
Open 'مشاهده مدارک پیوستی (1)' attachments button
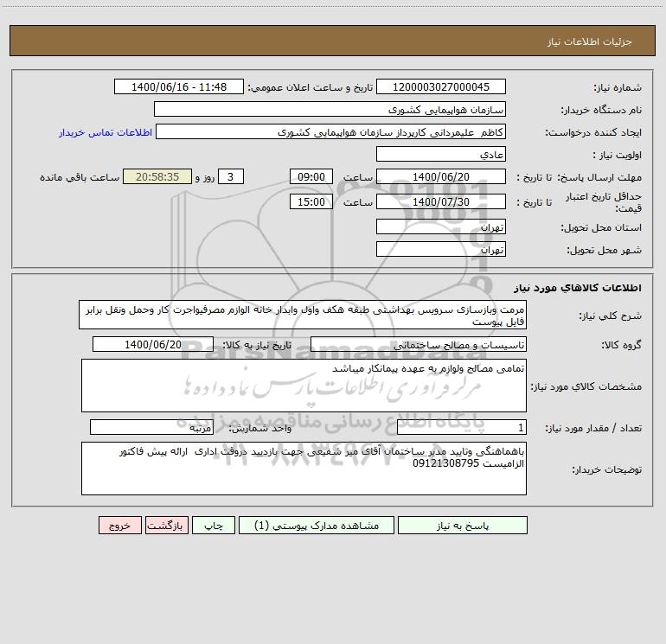point(317,526)
